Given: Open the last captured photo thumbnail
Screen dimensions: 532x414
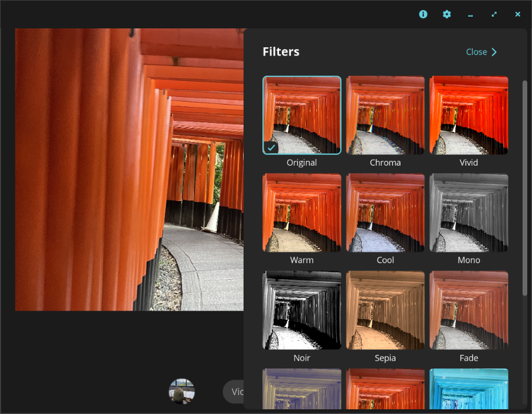Looking at the screenshot, I should 182,392.
